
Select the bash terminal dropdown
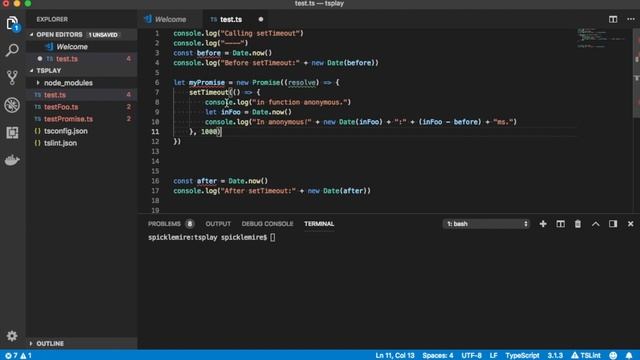click(x=486, y=224)
